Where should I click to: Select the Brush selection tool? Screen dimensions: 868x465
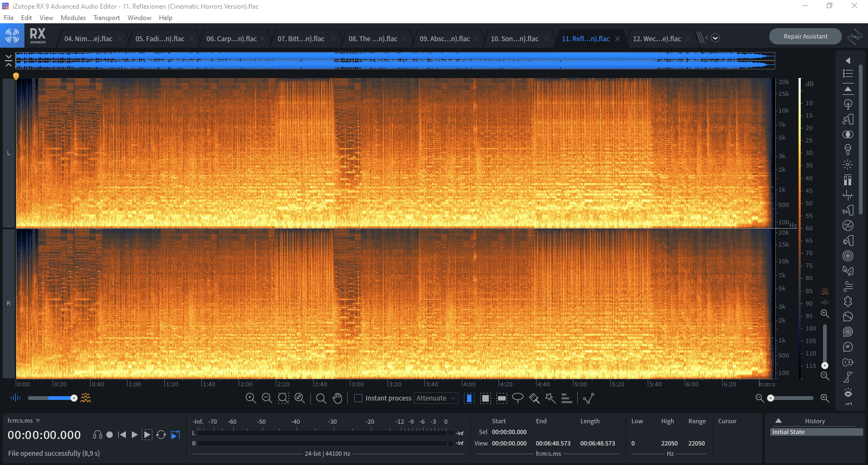(534, 398)
